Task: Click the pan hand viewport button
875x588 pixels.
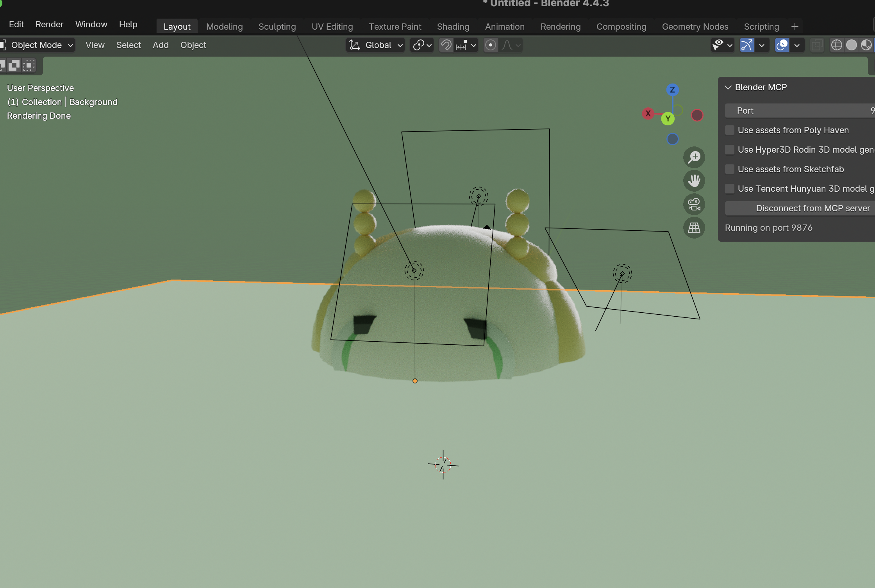Action: coord(694,181)
